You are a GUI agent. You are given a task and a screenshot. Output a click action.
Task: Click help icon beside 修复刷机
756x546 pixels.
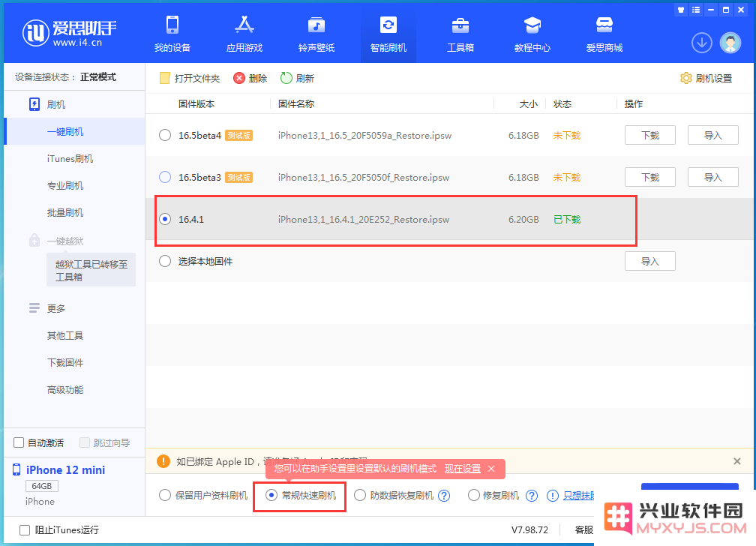(x=531, y=496)
